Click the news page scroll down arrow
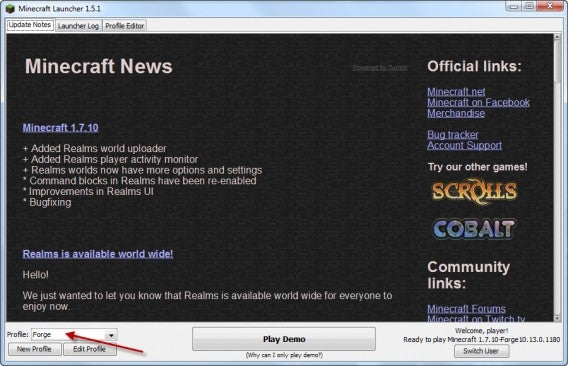Image resolution: width=568 pixels, height=366 pixels. (x=557, y=318)
